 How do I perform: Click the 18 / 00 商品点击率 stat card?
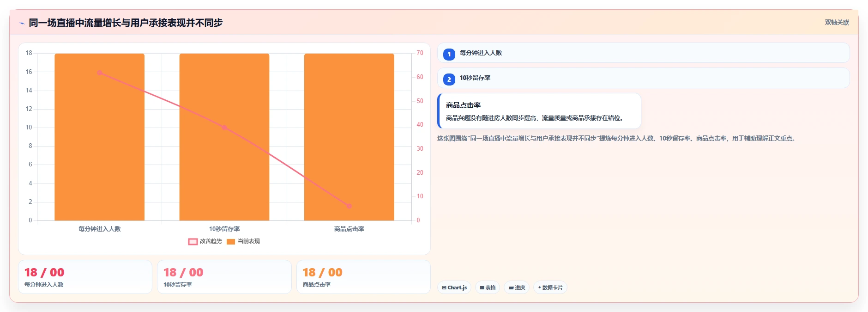pyautogui.click(x=363, y=277)
